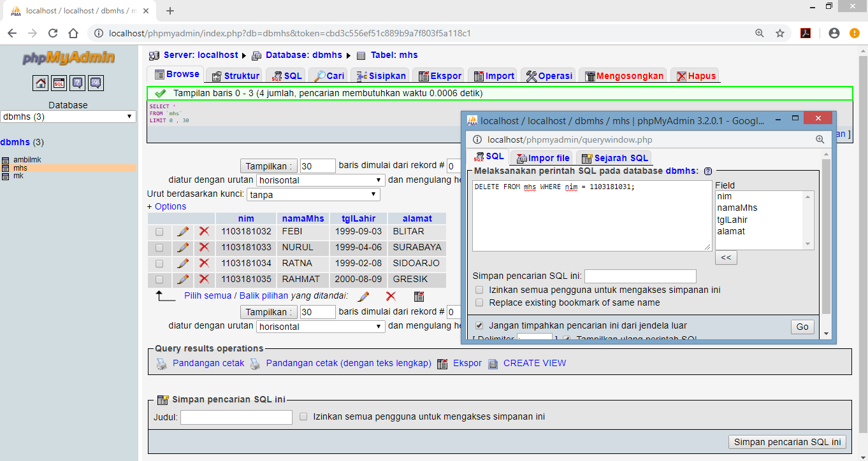Open the Sisipkan tab
The image size is (868, 461).
[x=380, y=76]
